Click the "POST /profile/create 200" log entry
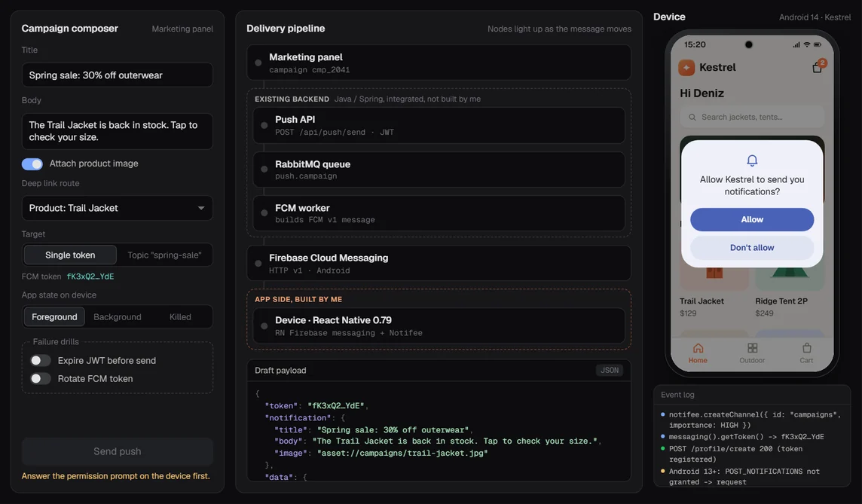Screen dimensions: 862x504 pyautogui.click(x=735, y=454)
